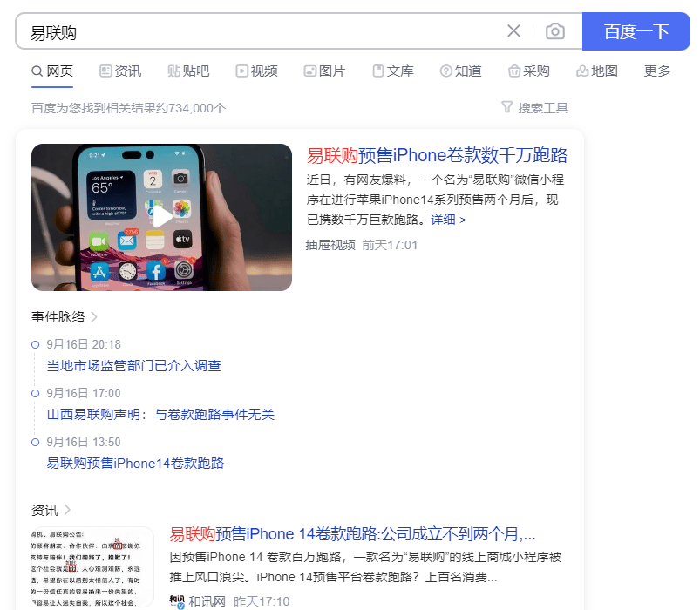Viewport: 700px width, 610px height.
Task: Expand the 资讯 section chevron
Action: click(67, 510)
